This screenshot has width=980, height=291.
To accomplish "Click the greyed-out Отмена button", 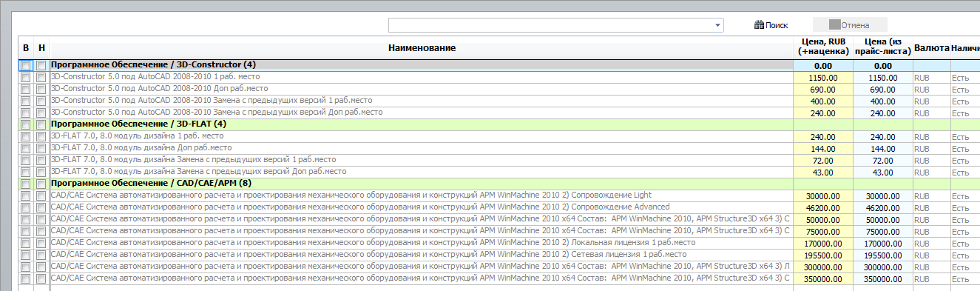I will click(x=849, y=25).
